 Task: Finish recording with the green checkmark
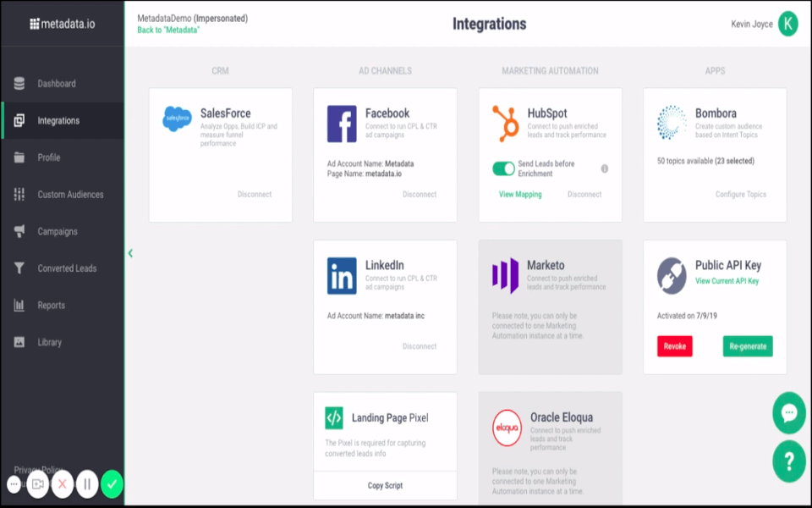coord(112,484)
